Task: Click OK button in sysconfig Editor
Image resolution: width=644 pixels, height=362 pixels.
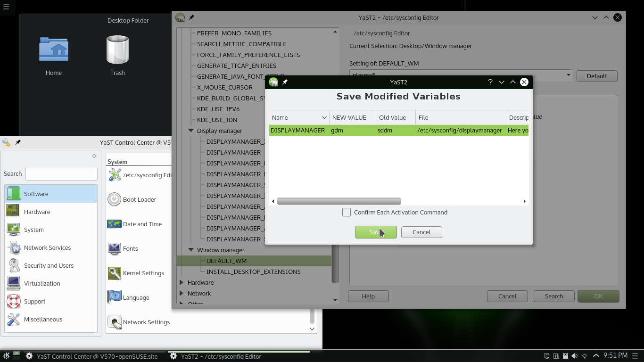Action: pos(598,296)
